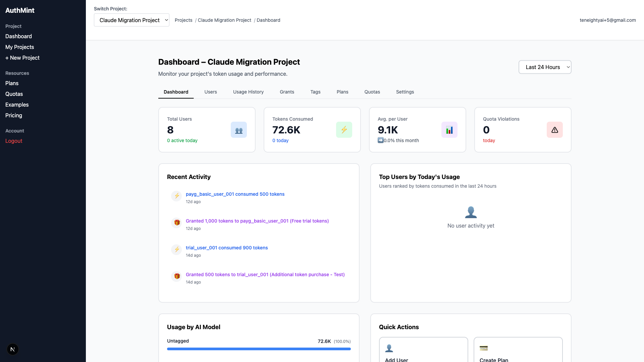This screenshot has height=362, width=644.
Task: Click the Quota Violations warning triangle icon
Action: [x=555, y=130]
